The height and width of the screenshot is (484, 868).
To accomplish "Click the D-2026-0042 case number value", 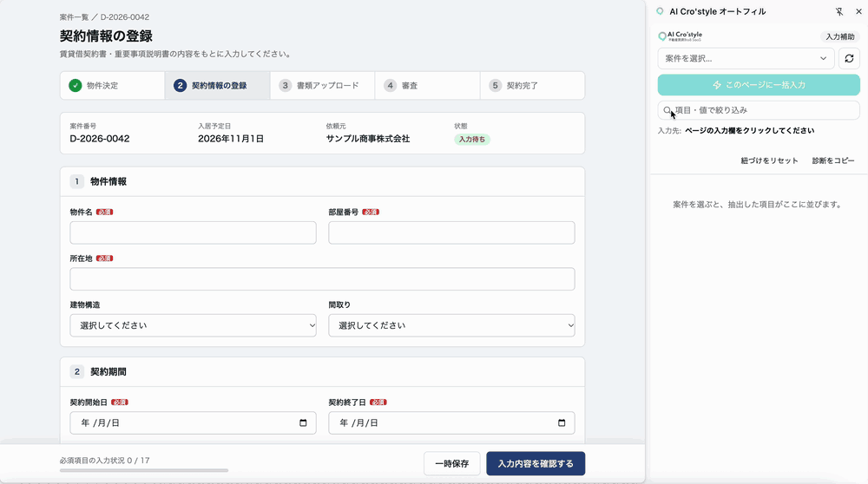I will click(100, 139).
